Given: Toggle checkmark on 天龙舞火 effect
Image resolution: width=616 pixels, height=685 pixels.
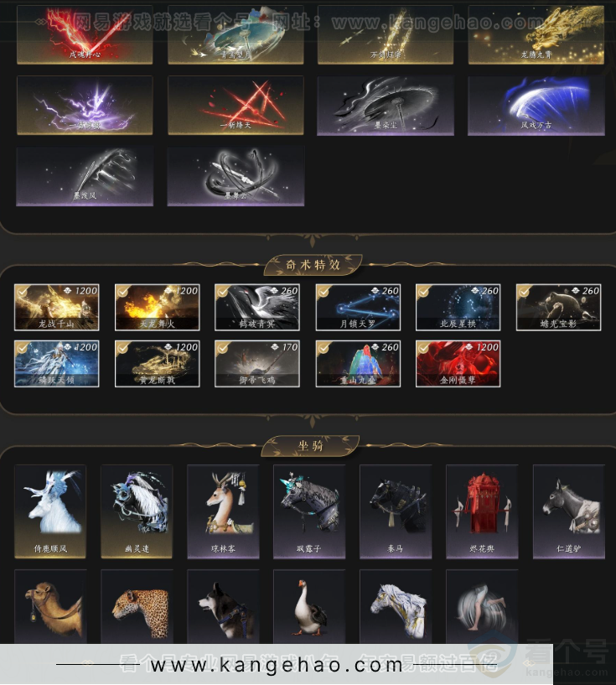Looking at the screenshot, I should coord(122,292).
